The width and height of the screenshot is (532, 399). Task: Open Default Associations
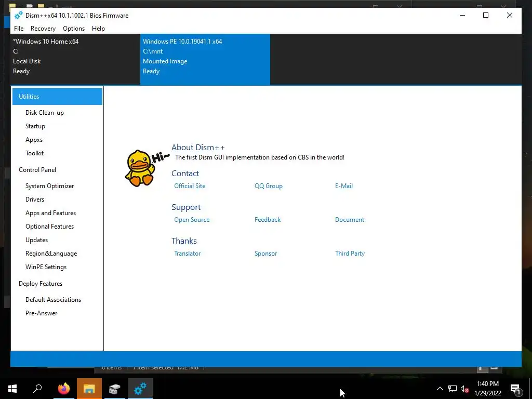(54, 300)
